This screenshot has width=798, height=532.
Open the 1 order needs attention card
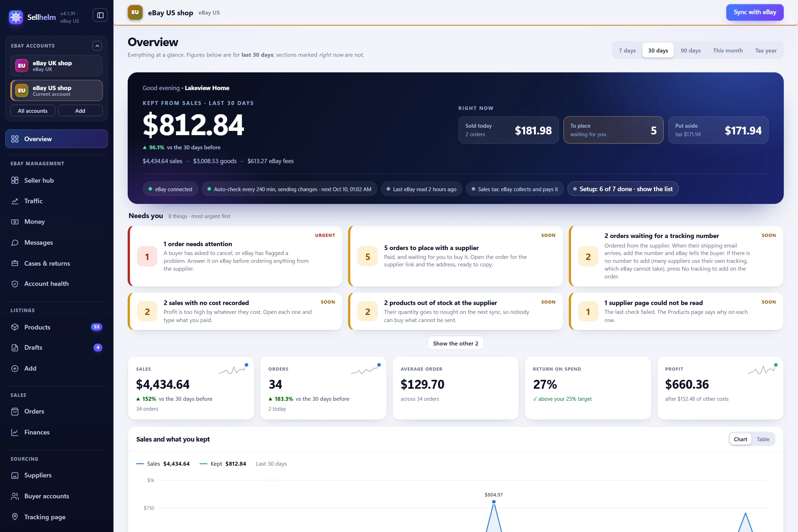pyautogui.click(x=235, y=256)
